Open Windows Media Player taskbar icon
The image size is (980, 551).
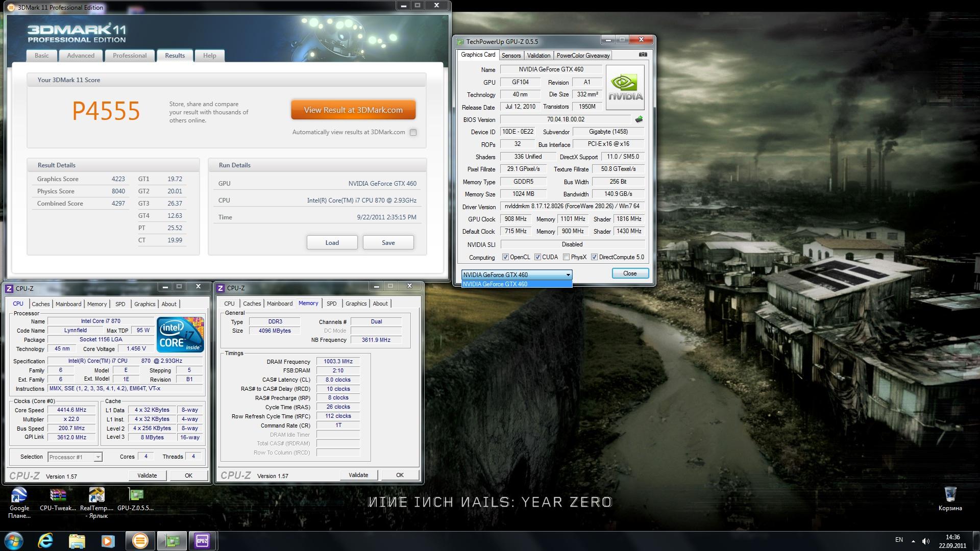pyautogui.click(x=108, y=541)
